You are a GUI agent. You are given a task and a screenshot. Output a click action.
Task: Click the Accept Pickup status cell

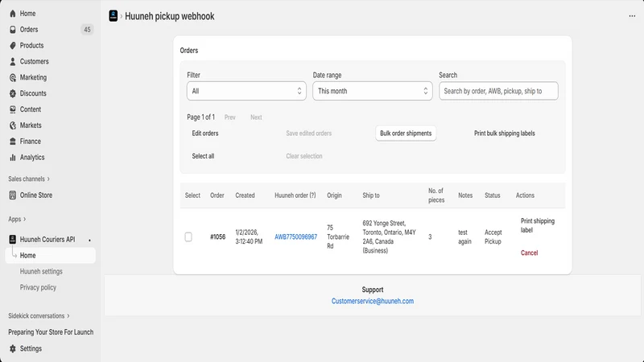(493, 237)
